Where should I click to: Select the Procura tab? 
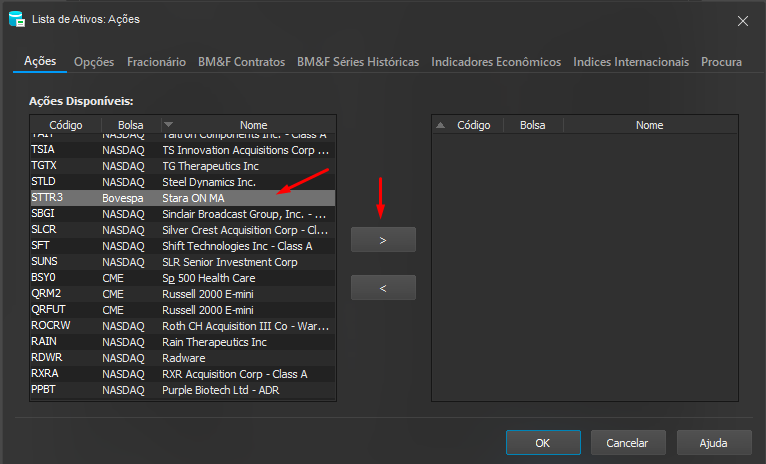pos(721,62)
